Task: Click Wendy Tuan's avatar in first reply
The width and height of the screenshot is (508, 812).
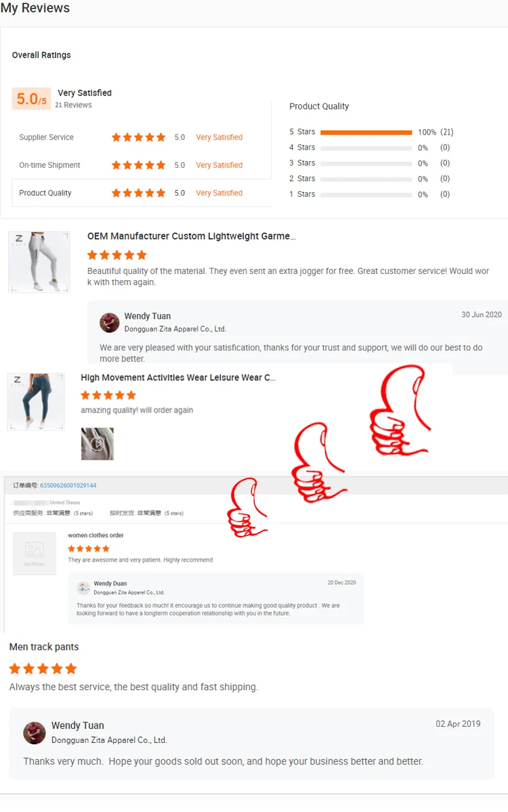Action: tap(110, 323)
